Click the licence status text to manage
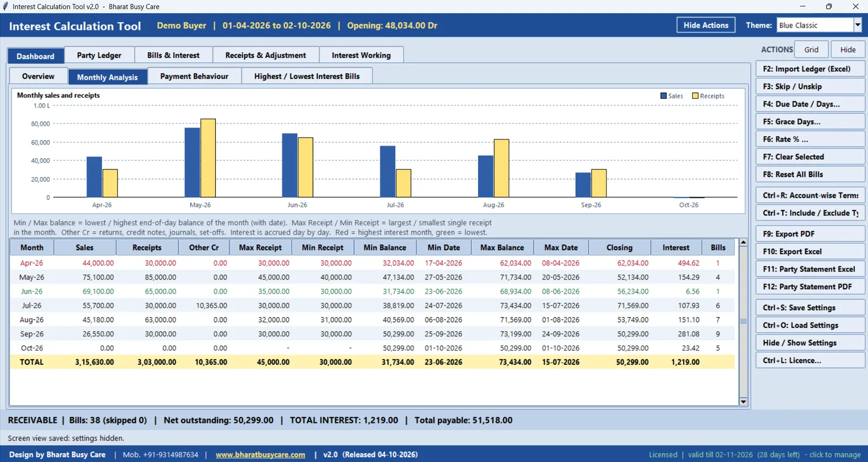Image resolution: width=868 pixels, height=462 pixels. 755,454
